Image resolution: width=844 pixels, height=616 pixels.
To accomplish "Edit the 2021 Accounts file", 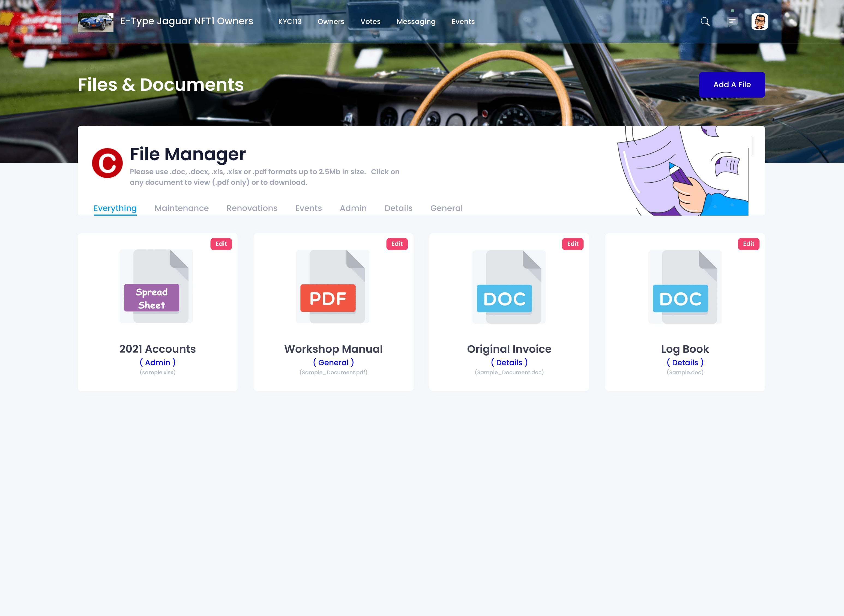I will click(x=221, y=244).
